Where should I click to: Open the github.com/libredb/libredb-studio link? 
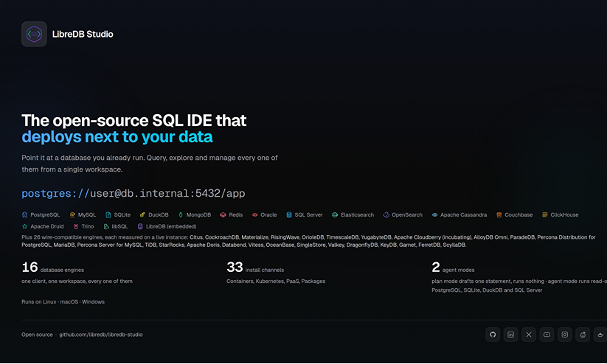click(100, 335)
